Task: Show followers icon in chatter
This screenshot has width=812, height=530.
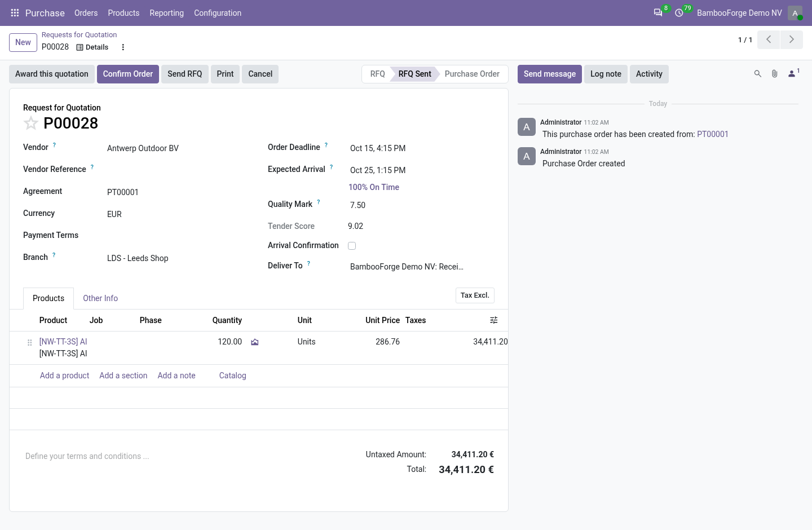Action: (x=793, y=73)
